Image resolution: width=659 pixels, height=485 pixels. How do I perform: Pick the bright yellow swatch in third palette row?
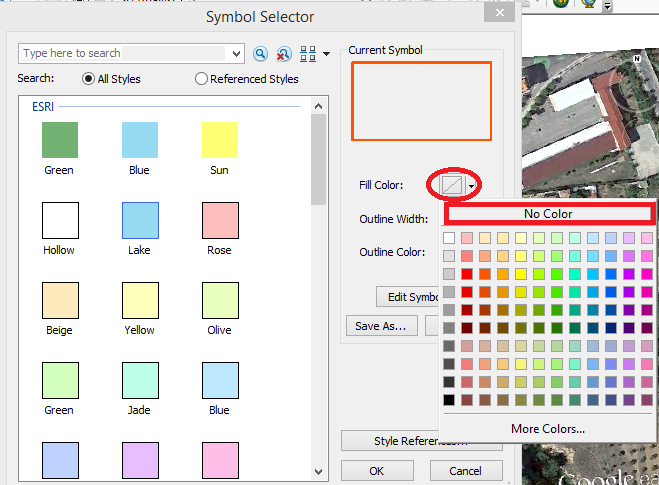tap(521, 274)
